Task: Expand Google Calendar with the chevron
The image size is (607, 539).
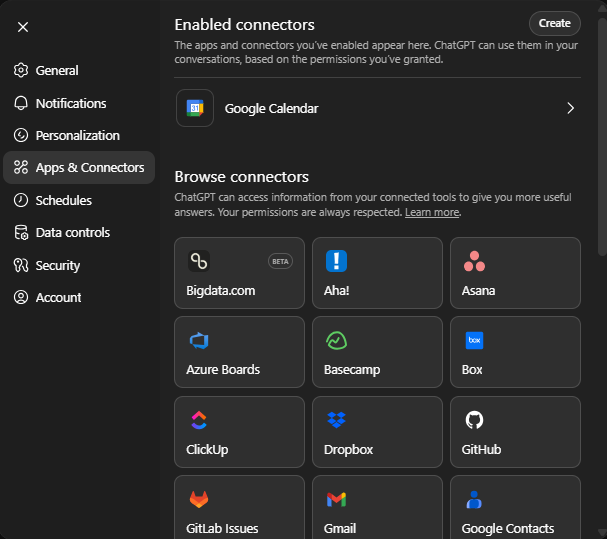Action: pyautogui.click(x=570, y=108)
